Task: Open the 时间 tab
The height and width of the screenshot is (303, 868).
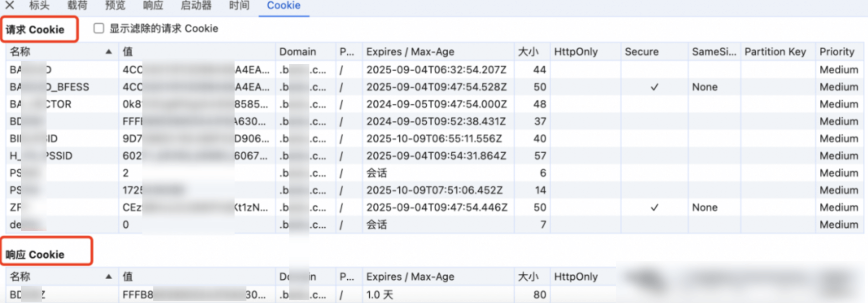Action: coord(239,5)
